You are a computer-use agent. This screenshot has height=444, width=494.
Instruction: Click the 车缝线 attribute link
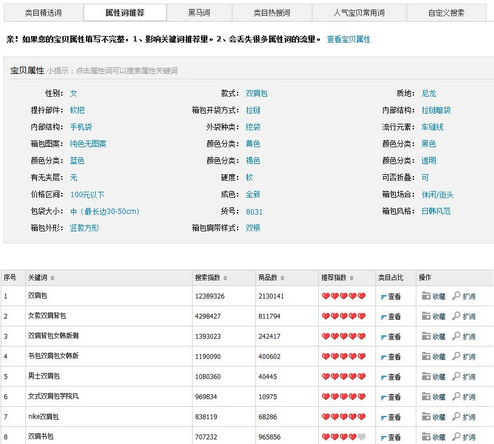click(433, 127)
